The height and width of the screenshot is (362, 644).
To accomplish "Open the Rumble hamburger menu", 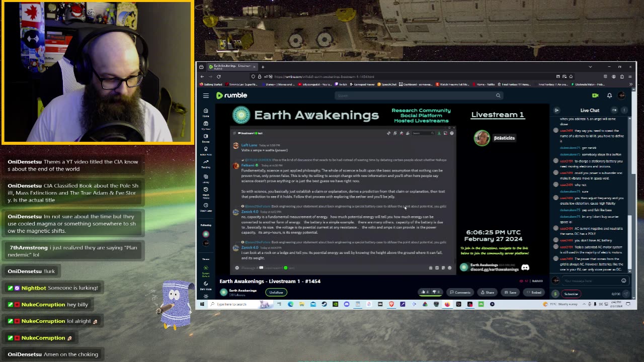I will 206,96.
